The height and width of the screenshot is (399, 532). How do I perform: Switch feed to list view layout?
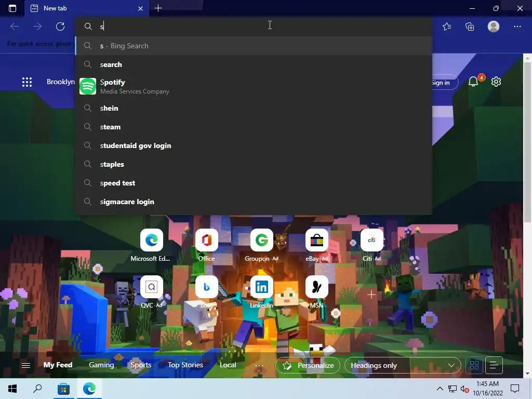(x=494, y=365)
